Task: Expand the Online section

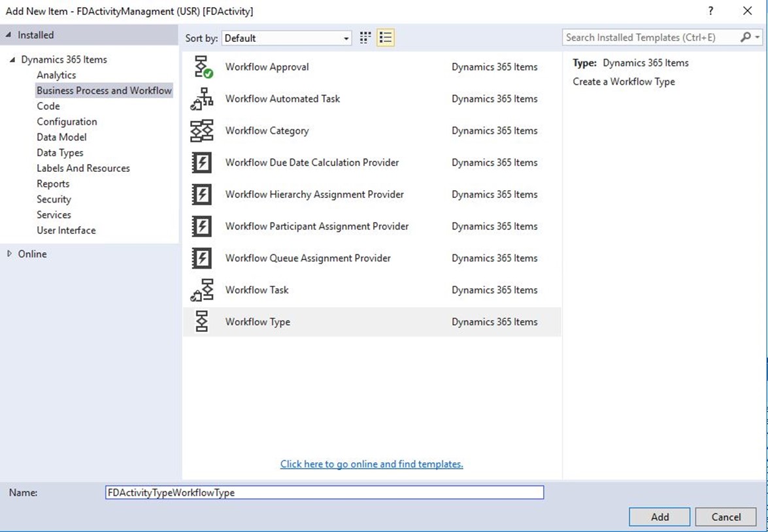Action: click(x=9, y=254)
